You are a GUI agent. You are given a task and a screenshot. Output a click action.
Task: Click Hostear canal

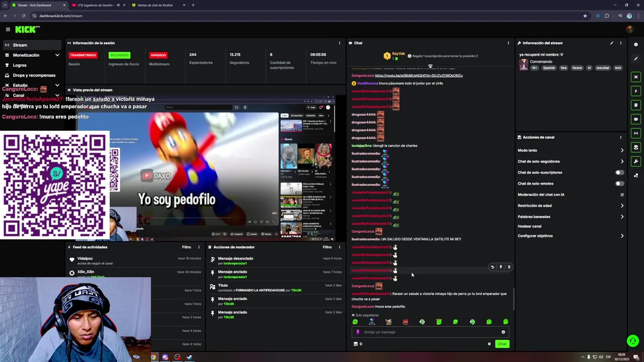tap(529, 226)
